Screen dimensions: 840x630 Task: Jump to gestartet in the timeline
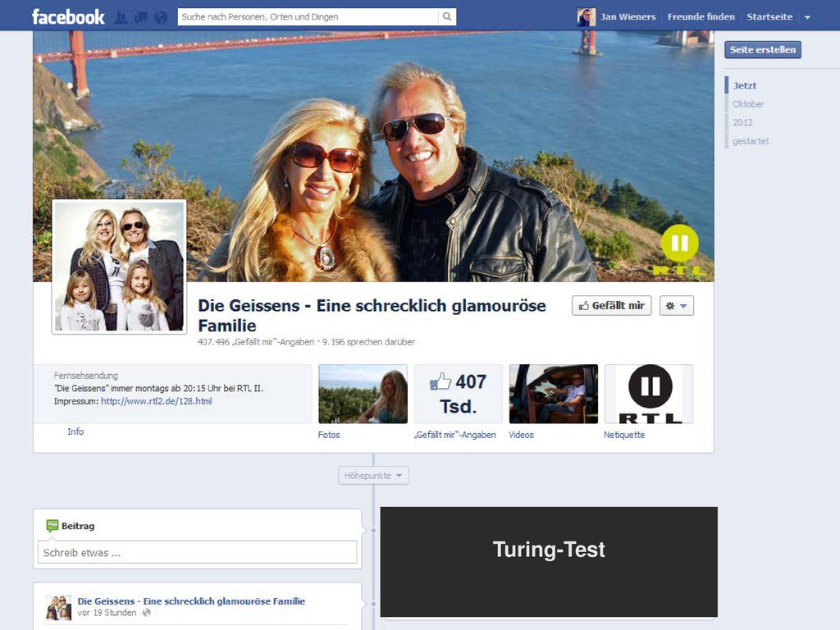coord(751,141)
